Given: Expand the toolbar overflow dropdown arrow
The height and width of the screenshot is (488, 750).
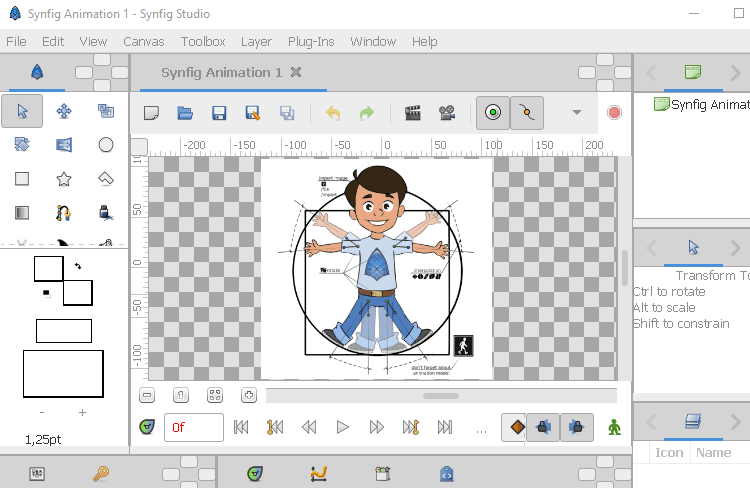Looking at the screenshot, I should pos(576,112).
